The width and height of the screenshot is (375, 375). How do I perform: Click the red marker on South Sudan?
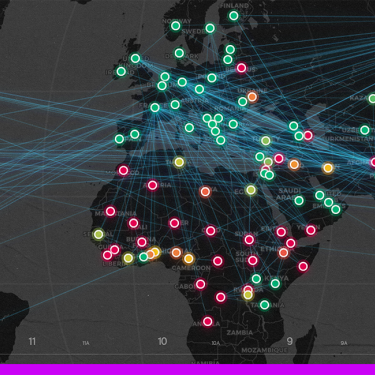pos(253,260)
